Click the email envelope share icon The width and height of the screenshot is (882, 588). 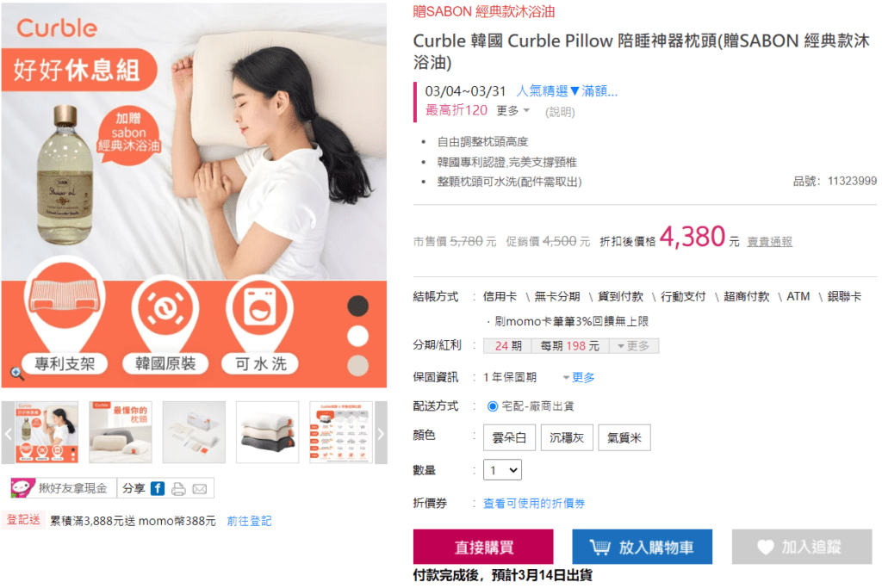pos(200,489)
